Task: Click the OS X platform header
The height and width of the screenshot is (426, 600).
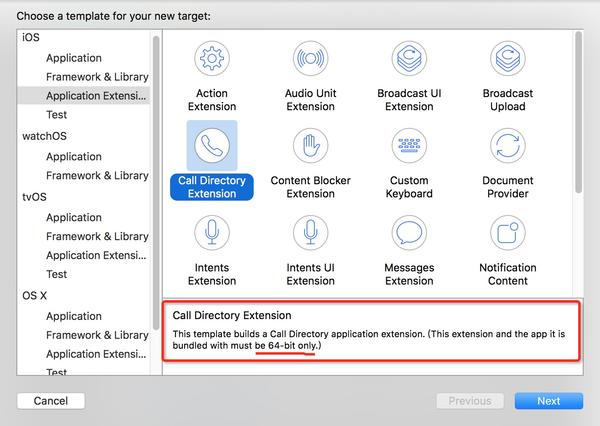Action: coord(34,295)
